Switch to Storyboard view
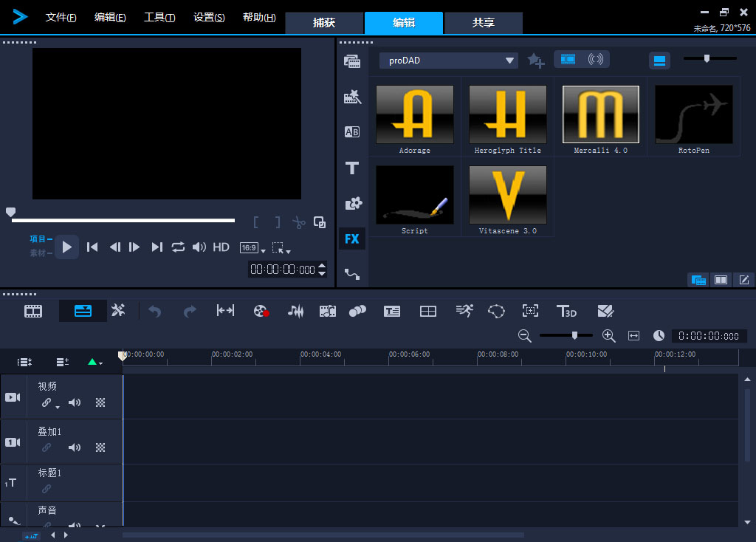 coord(33,311)
